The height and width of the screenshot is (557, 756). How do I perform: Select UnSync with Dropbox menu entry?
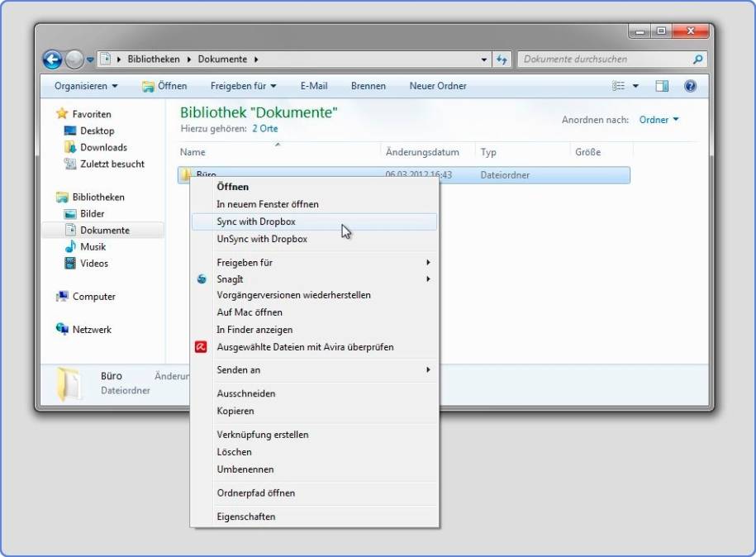[x=262, y=239]
